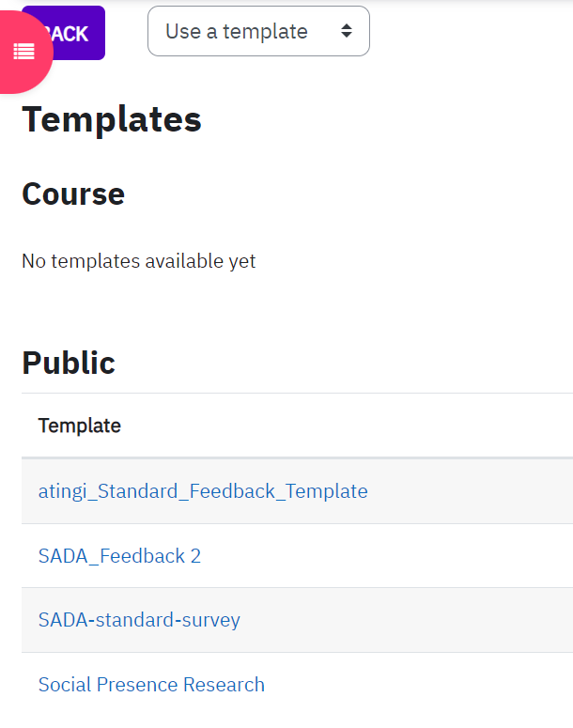Click the list icon inside pink circle
The image size is (573, 728).
pos(23,51)
